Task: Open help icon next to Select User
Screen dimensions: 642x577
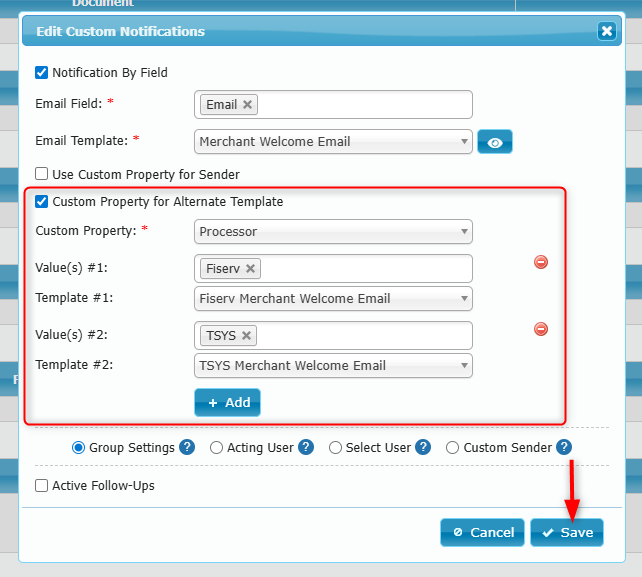Action: coord(423,448)
